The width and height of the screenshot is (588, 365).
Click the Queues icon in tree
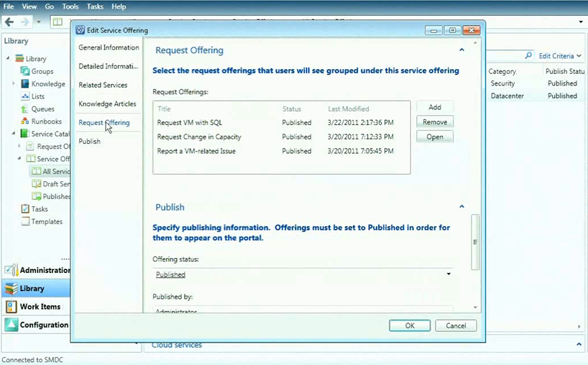click(25, 109)
